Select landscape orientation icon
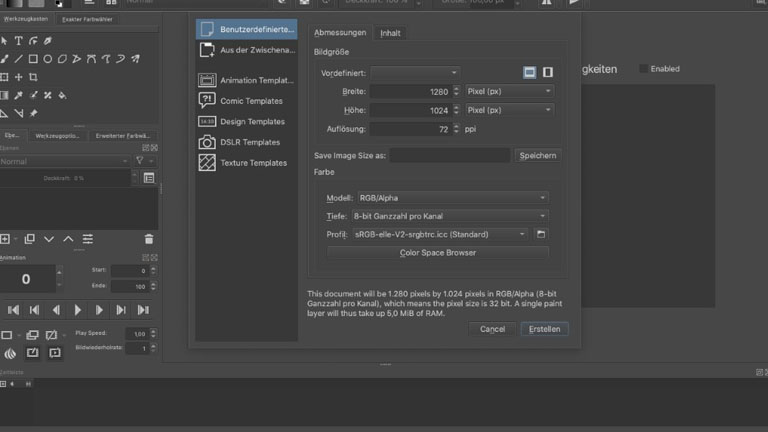 point(530,73)
